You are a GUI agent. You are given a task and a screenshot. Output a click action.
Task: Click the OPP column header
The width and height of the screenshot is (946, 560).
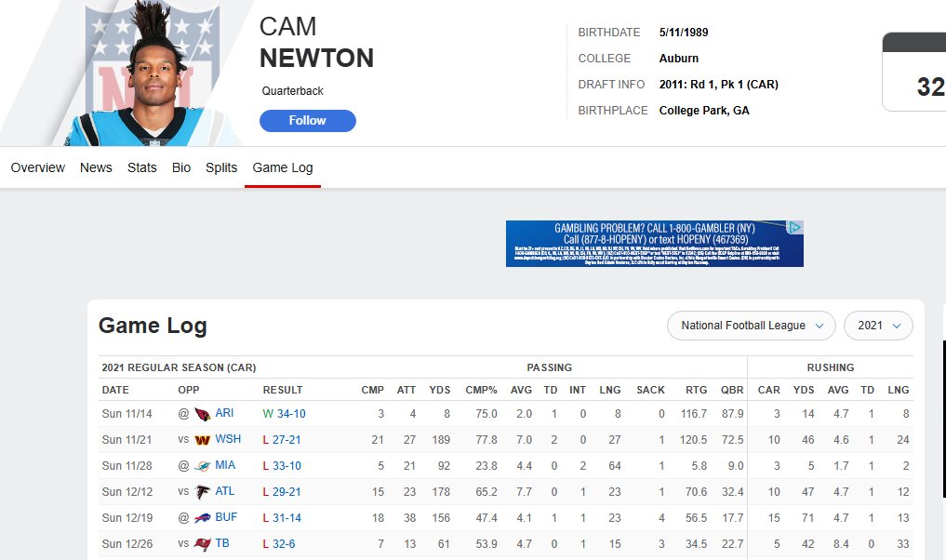pyautogui.click(x=188, y=390)
